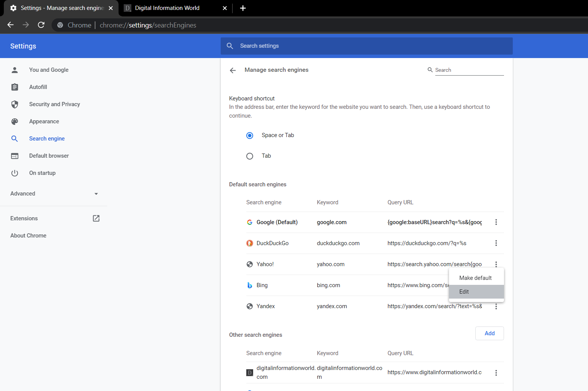Reload the current page

pyautogui.click(x=41, y=25)
